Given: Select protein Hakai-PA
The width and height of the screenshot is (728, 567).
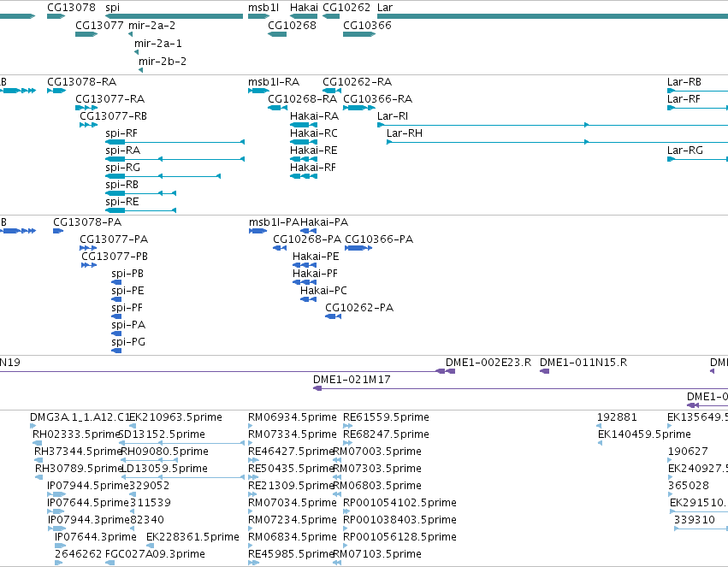Looking at the screenshot, I should pyautogui.click(x=324, y=221).
